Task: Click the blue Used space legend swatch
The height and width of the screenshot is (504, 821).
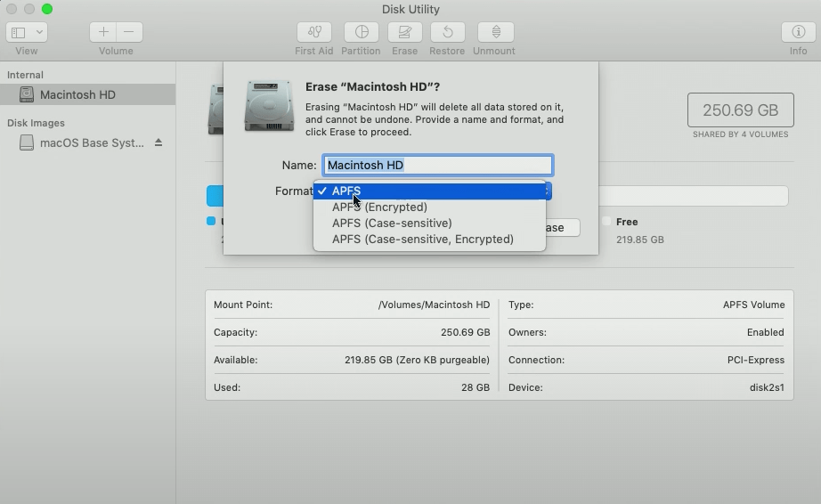Action: tap(211, 221)
